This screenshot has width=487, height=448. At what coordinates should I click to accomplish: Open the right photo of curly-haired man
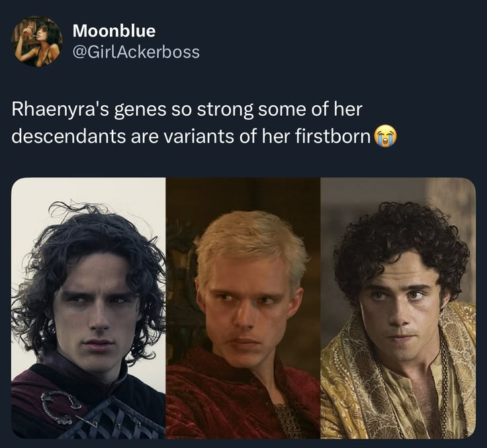tap(398, 308)
